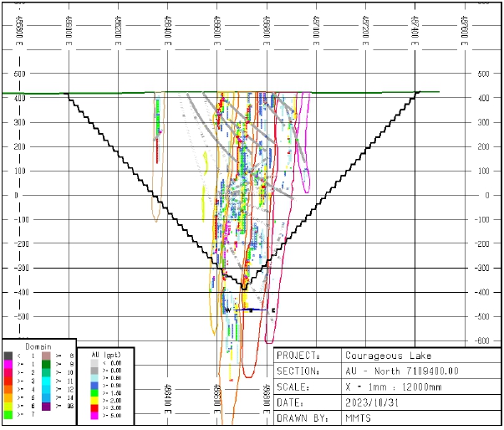The image size is (504, 430).
Task: Click the '-300' elevation label on right axis
Action: coord(483,269)
